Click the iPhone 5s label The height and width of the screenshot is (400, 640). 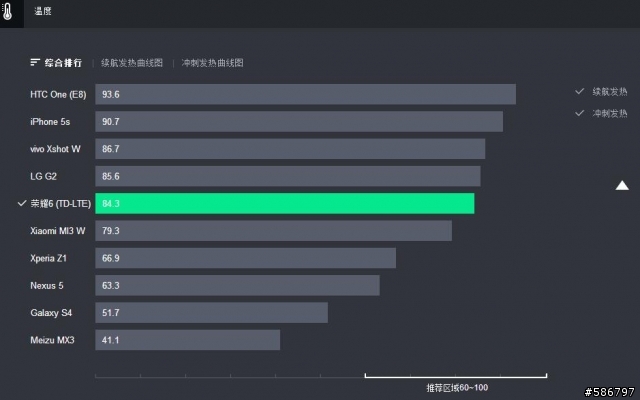pyautogui.click(x=50, y=122)
